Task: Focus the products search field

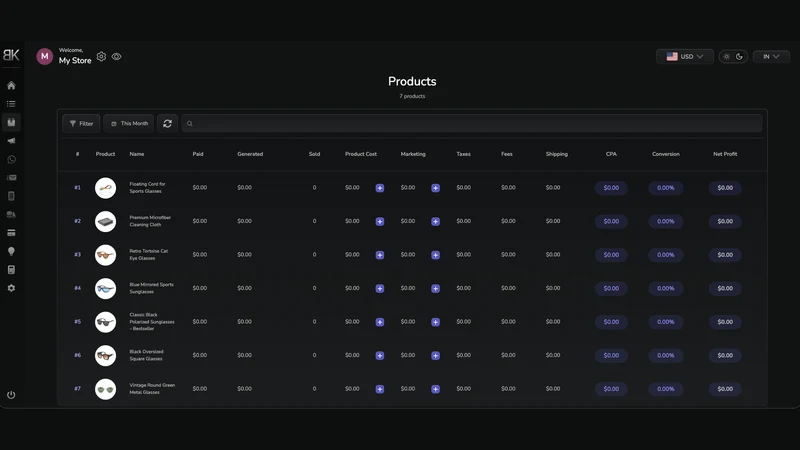Action: 472,123
